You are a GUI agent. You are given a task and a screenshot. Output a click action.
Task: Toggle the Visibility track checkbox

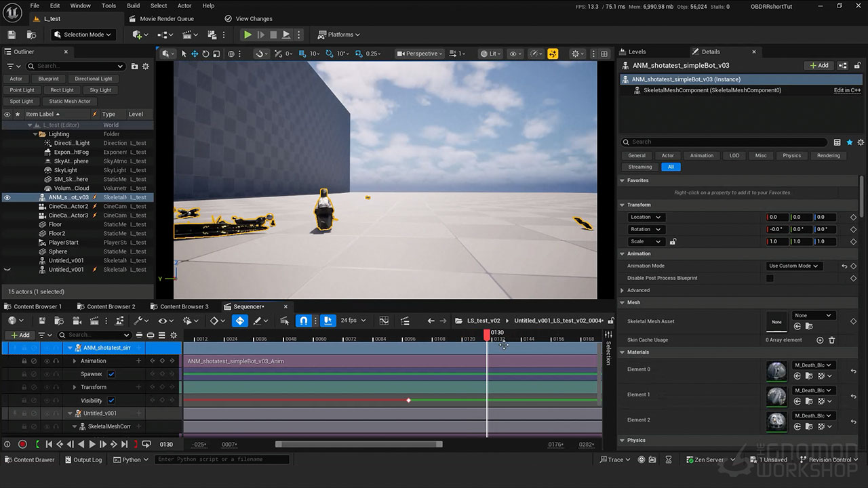click(111, 401)
